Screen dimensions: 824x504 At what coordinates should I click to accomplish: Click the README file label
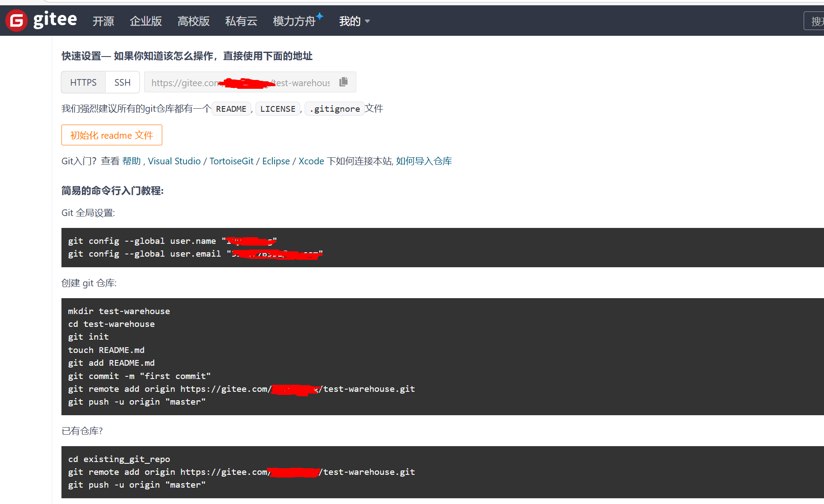231,109
